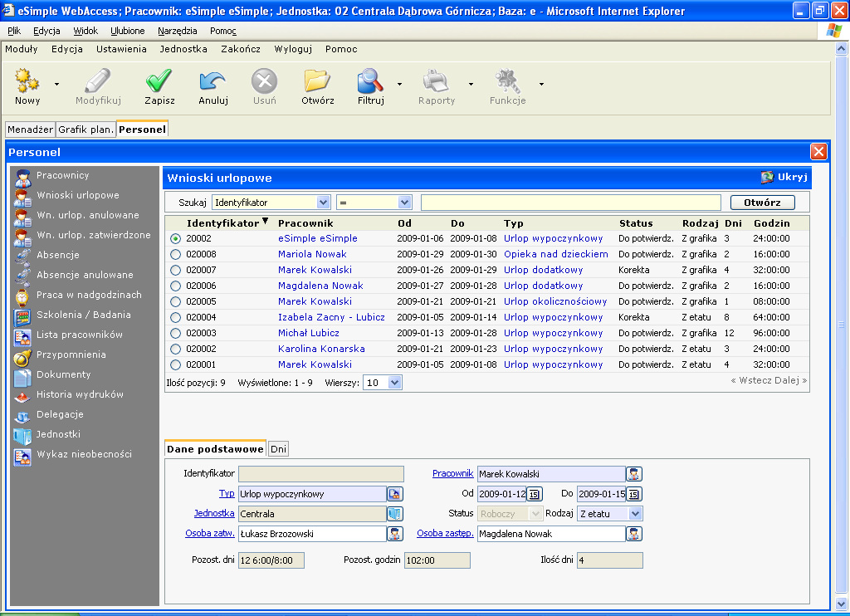
Task: Open the Karolina Konarska employee link
Action: (x=321, y=349)
